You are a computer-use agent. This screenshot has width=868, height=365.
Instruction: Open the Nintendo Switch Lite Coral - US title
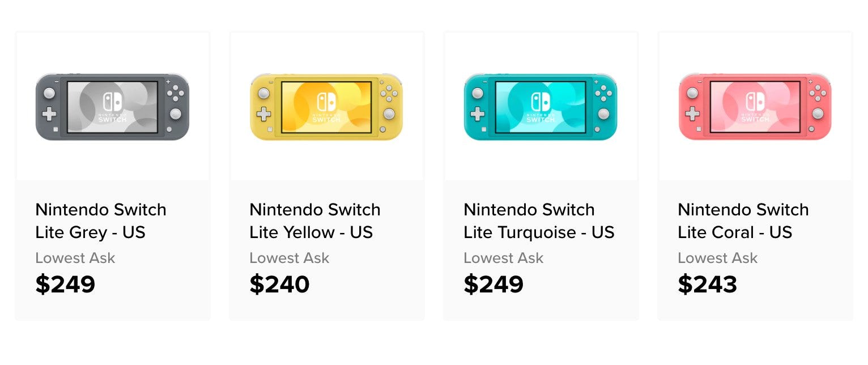coord(743,220)
